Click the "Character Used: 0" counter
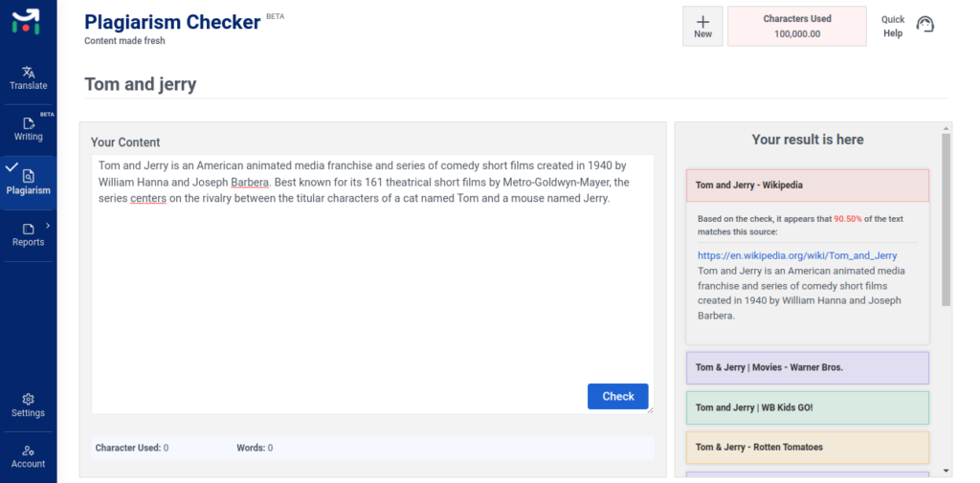980x483 pixels. pos(132,448)
